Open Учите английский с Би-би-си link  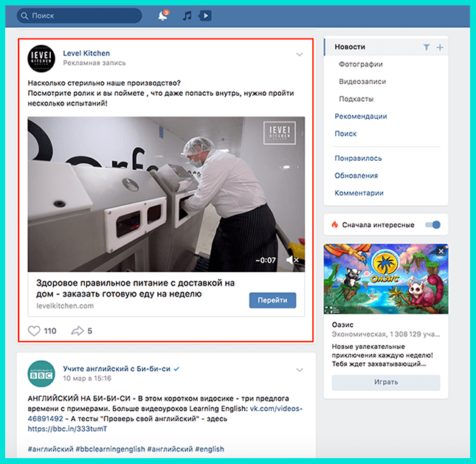click(x=117, y=369)
